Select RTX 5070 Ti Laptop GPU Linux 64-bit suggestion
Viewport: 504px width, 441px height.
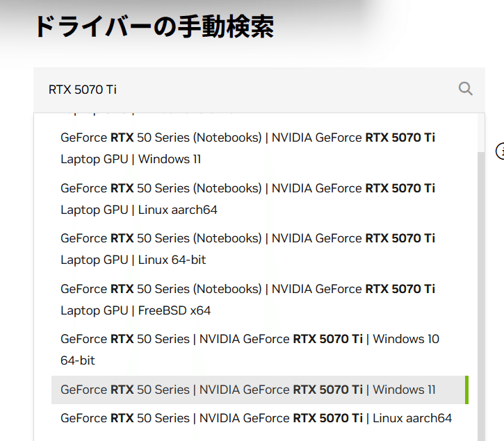pos(260,249)
